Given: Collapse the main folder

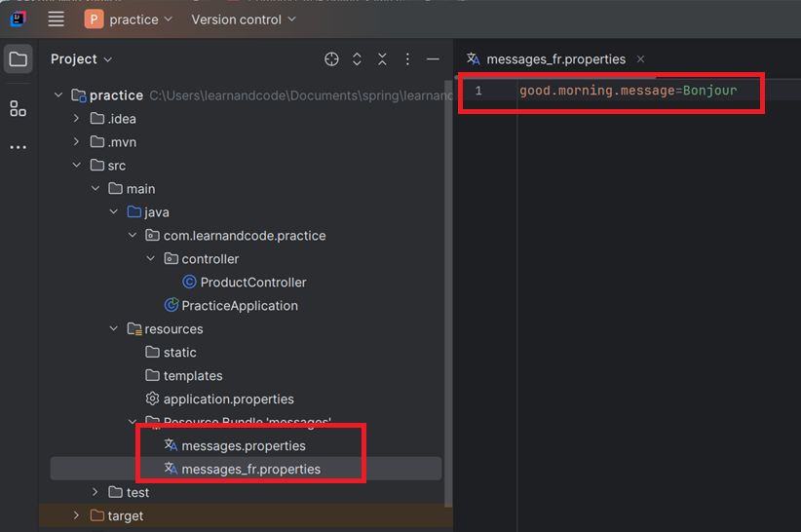Looking at the screenshot, I should (x=95, y=188).
